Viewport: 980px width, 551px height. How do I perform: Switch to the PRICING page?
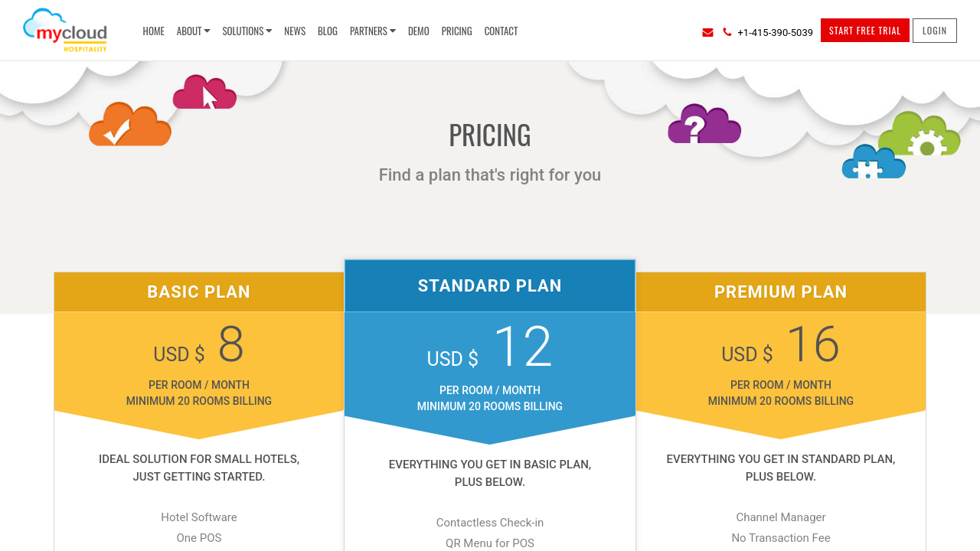click(456, 31)
